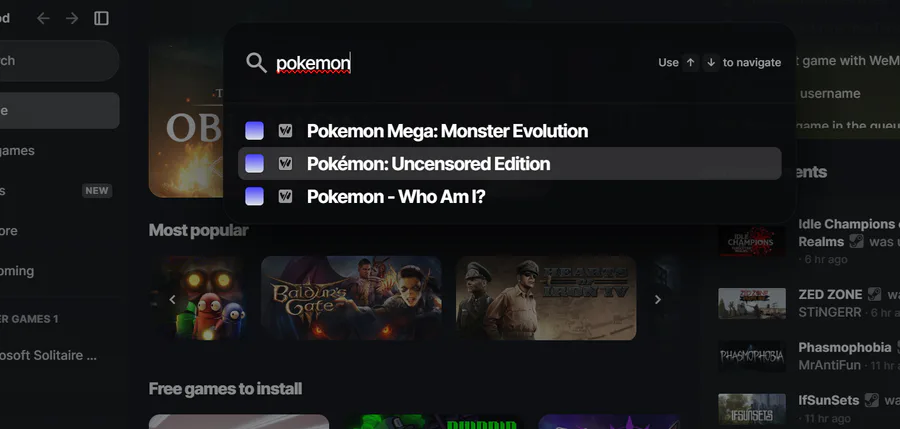The width and height of the screenshot is (900, 429).
Task: Click Steam icon next to IfSunSets
Action: coord(872,400)
